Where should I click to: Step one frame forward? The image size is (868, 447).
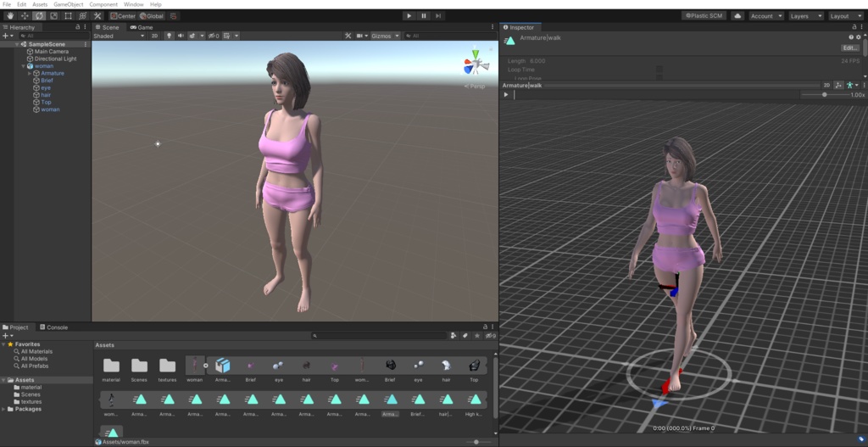pos(438,16)
